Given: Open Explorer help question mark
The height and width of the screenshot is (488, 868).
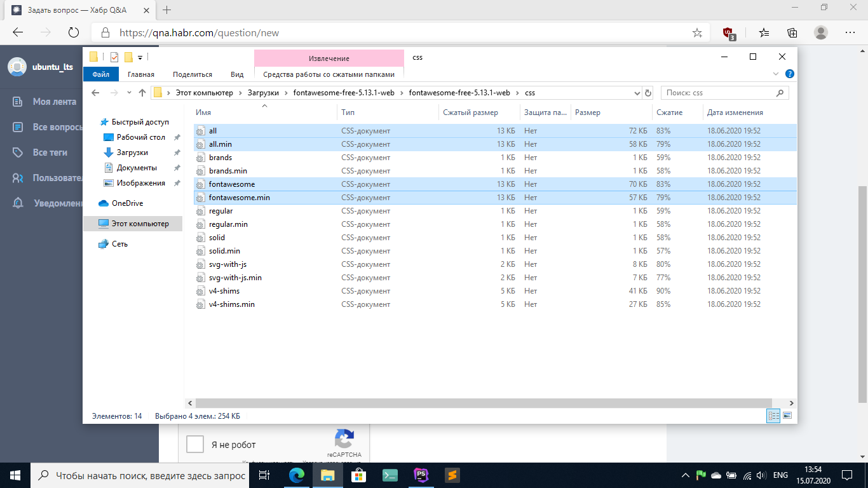Looking at the screenshot, I should click(x=790, y=74).
